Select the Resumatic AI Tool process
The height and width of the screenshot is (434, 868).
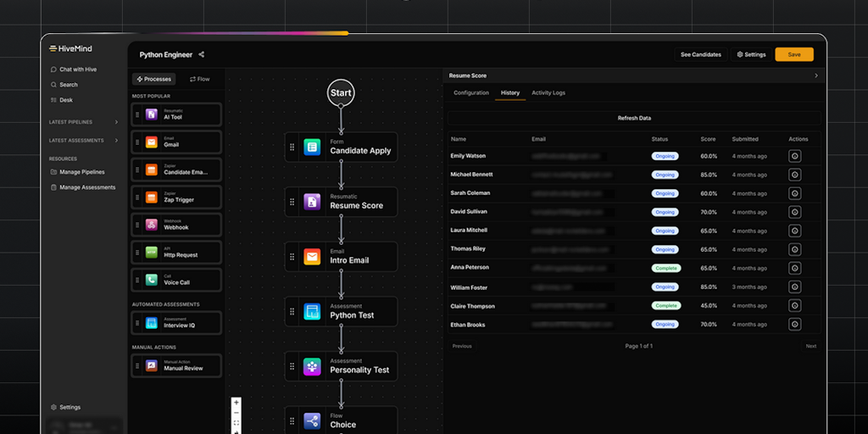(176, 114)
